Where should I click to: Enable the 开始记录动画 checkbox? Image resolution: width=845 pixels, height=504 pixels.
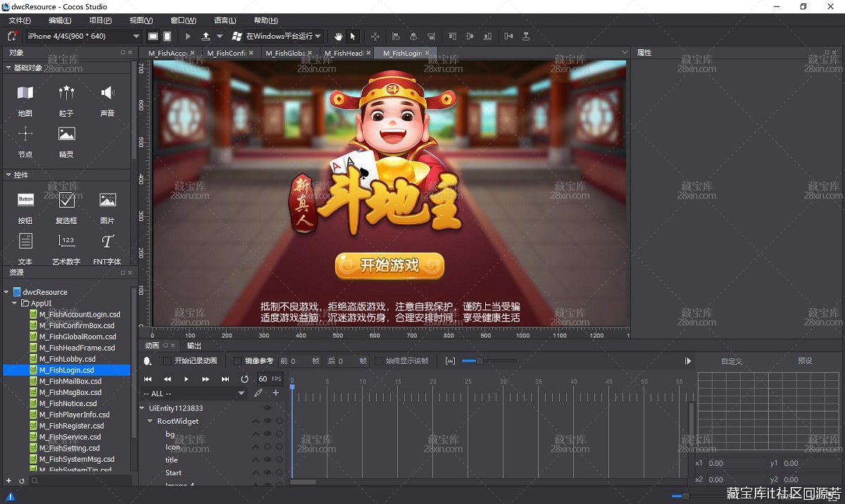point(167,360)
